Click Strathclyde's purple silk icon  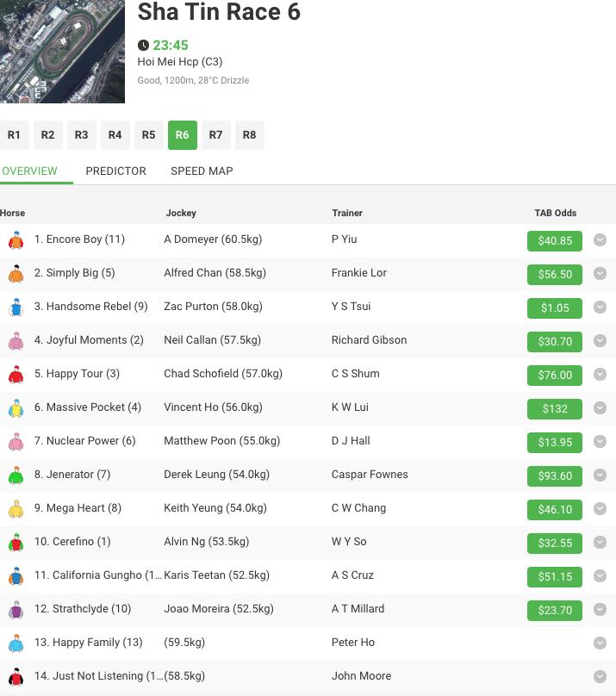click(x=16, y=610)
